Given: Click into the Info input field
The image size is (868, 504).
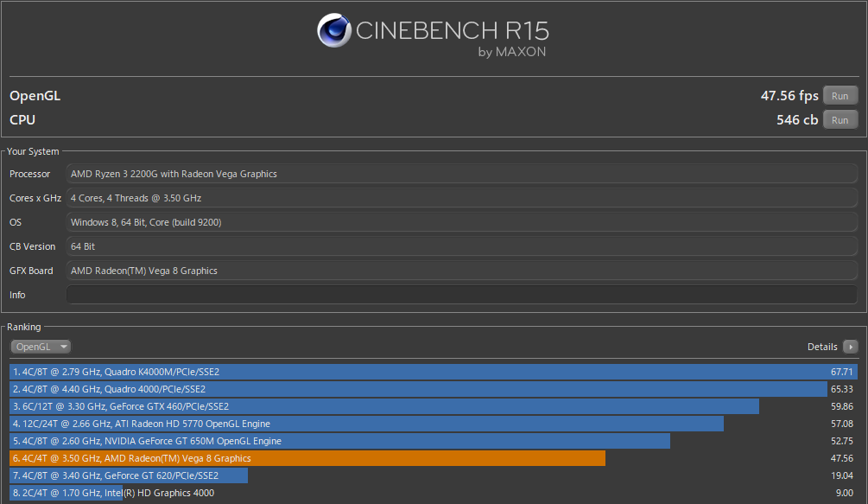Looking at the screenshot, I should (462, 295).
